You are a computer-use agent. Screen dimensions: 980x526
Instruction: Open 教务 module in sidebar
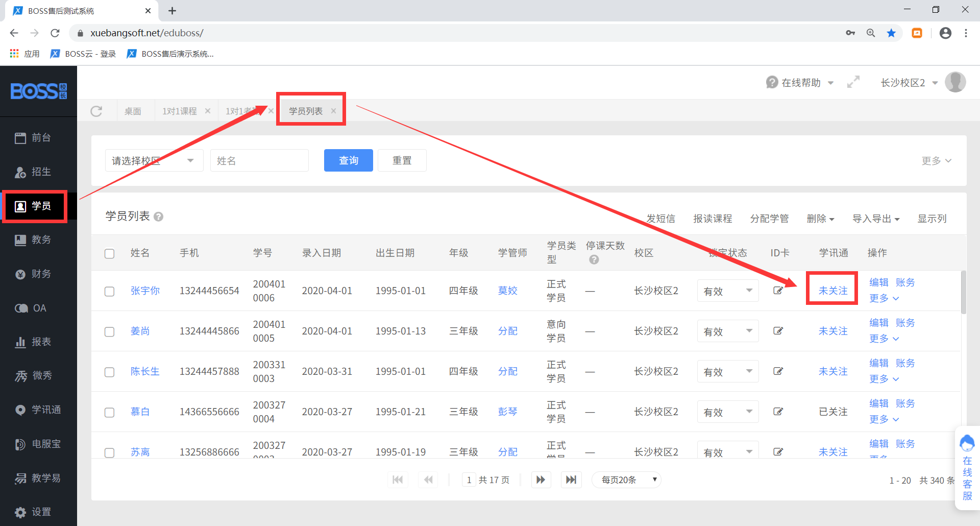[33, 240]
